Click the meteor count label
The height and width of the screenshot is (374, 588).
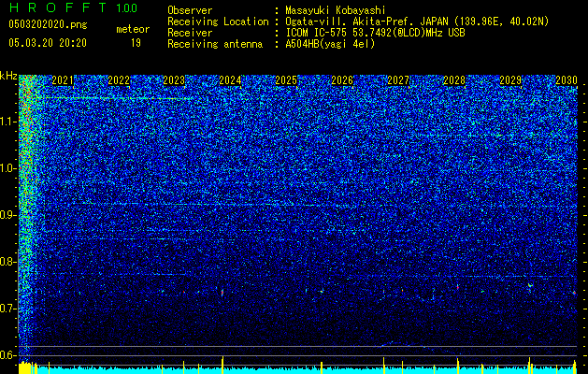point(133,29)
